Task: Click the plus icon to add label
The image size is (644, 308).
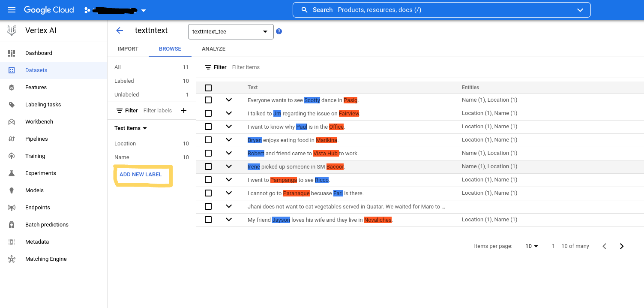Action: (184, 111)
